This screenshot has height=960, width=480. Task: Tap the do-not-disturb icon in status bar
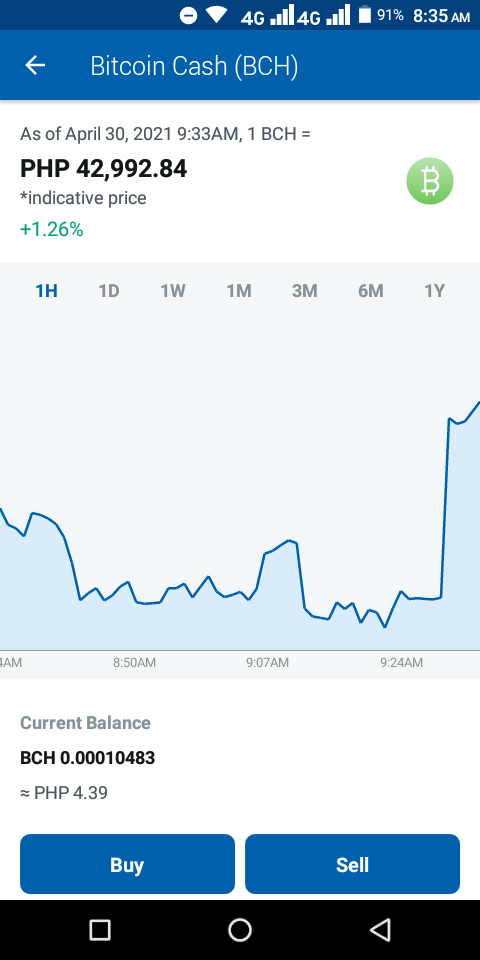point(189,15)
